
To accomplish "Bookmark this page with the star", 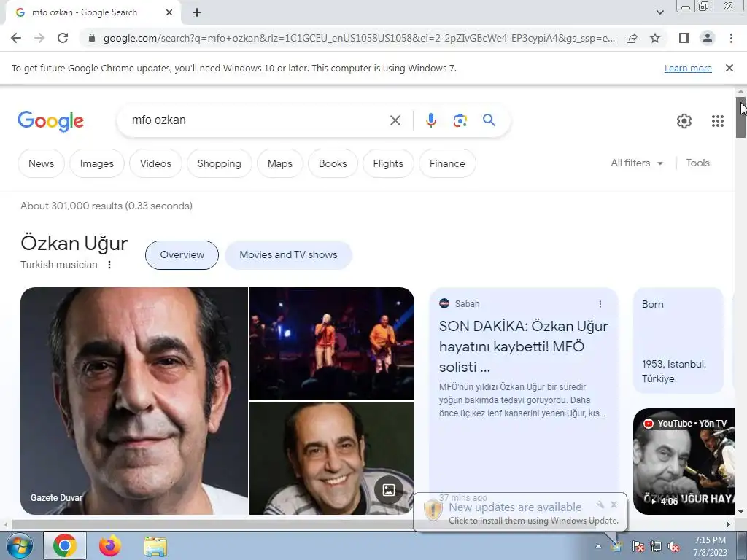I will [655, 38].
